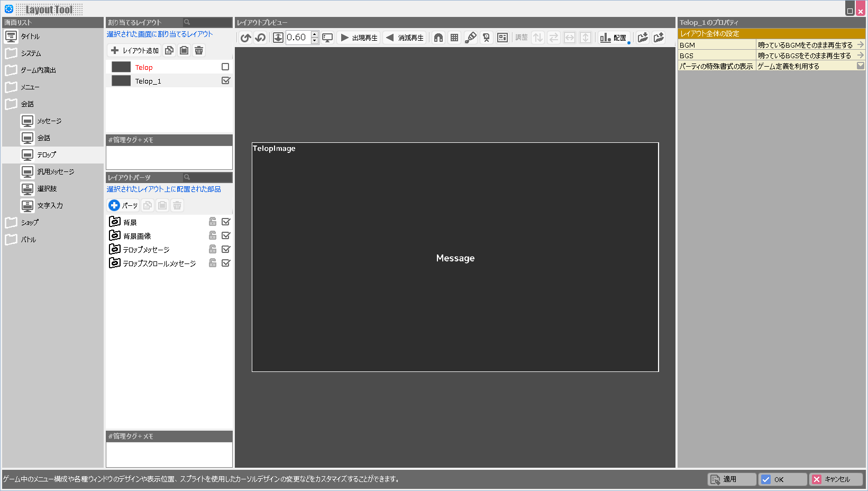Click the zoom value field showing 0.60

(298, 38)
